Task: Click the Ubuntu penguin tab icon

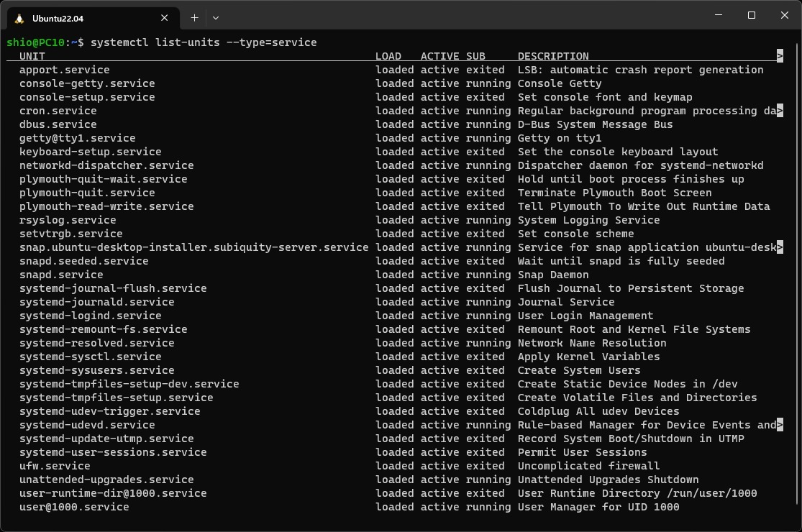Action: [19, 19]
